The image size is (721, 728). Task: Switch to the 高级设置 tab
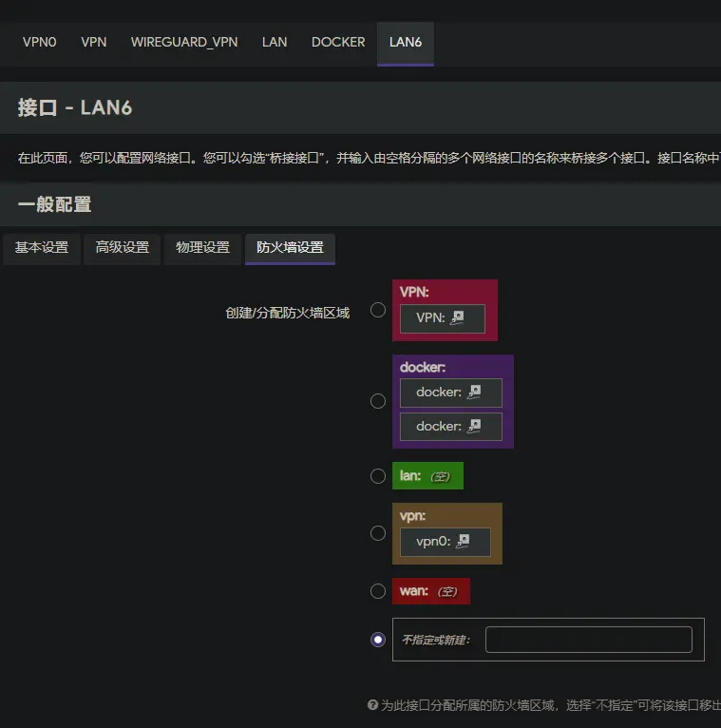pos(123,247)
